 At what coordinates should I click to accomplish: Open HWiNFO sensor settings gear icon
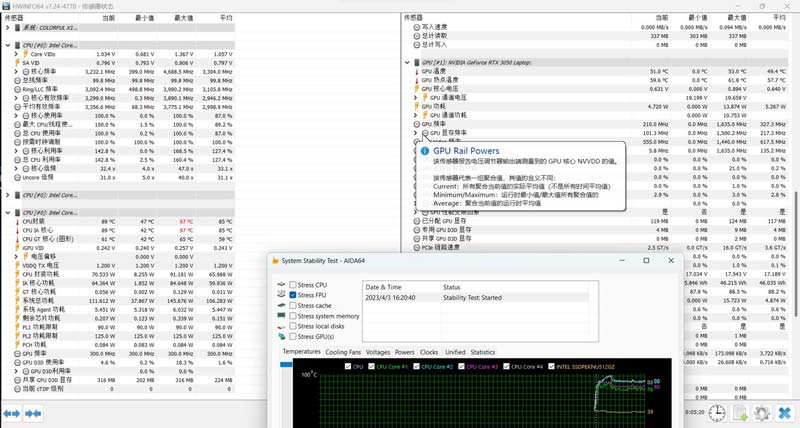762,413
